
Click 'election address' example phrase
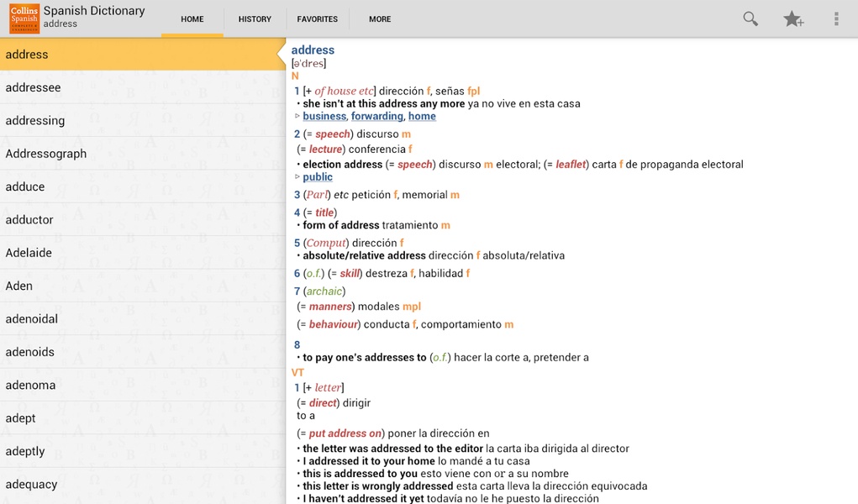[x=343, y=164]
